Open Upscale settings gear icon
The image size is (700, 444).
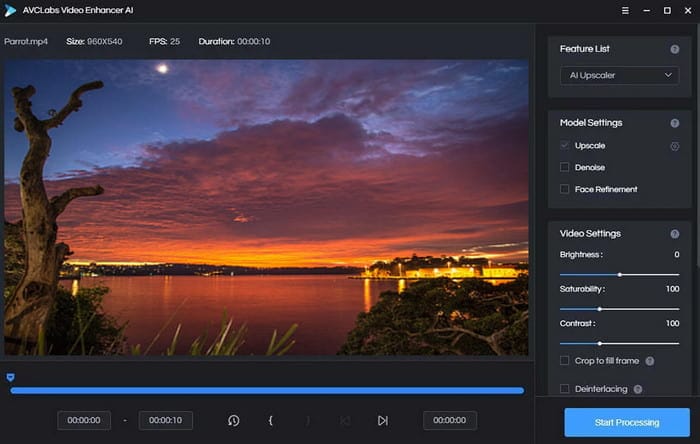point(675,146)
